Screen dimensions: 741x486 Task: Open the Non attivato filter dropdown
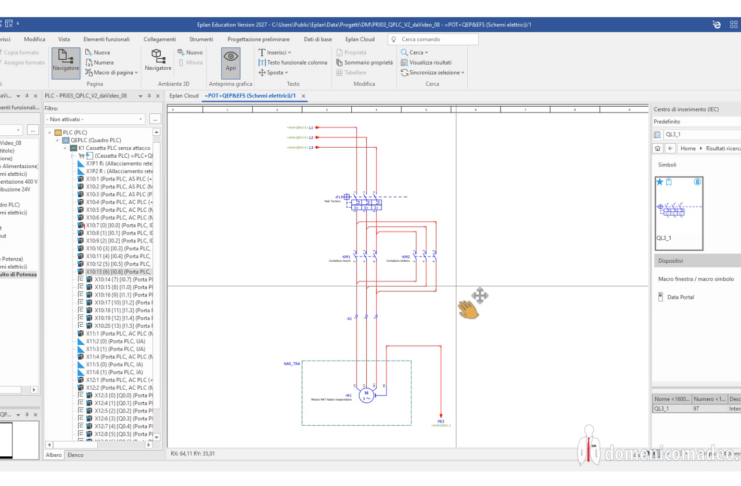pyautogui.click(x=95, y=119)
